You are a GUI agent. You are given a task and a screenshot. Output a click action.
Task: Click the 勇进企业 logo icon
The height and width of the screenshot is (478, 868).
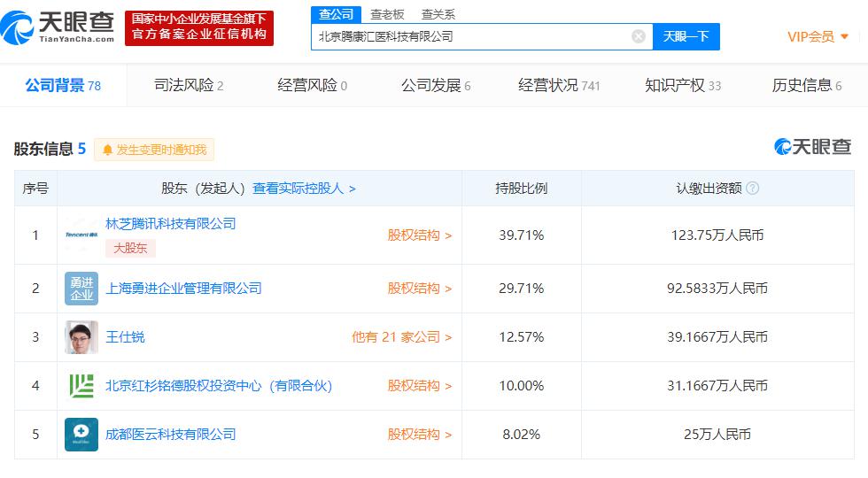click(81, 289)
